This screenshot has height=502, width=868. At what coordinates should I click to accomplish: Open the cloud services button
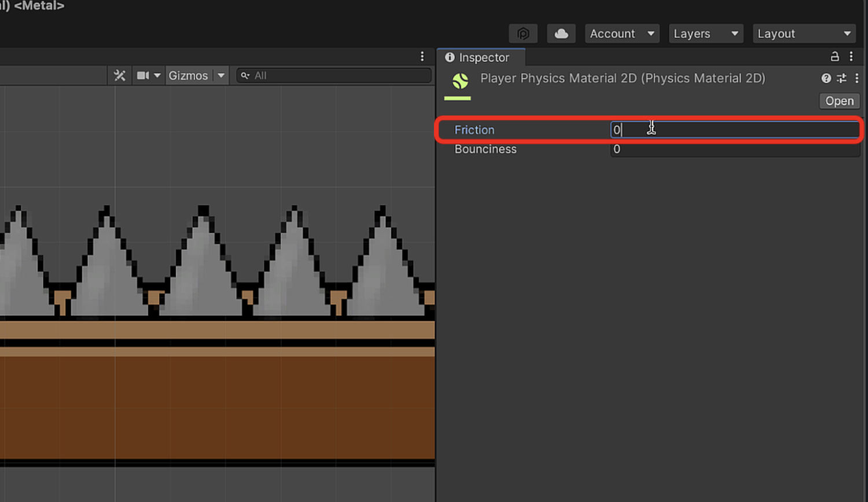coord(561,34)
